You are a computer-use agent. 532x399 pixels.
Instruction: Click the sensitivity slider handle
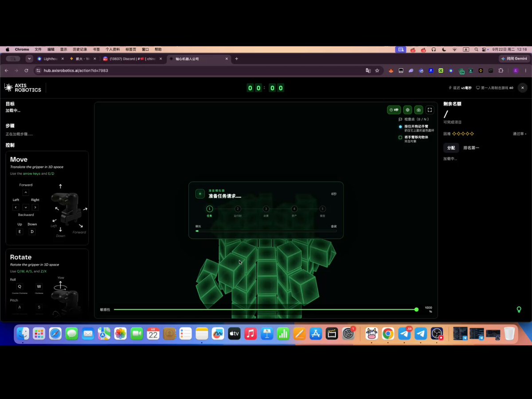tap(416, 310)
